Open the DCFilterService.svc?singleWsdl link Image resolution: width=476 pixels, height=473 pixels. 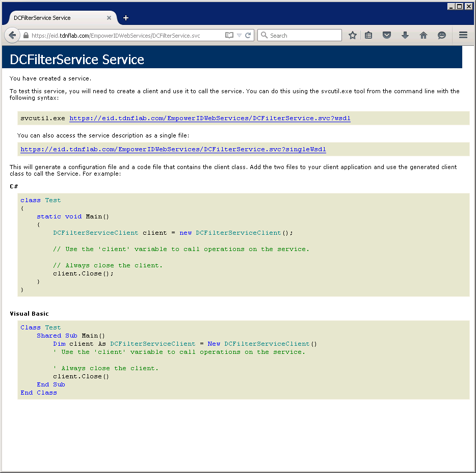tap(173, 149)
